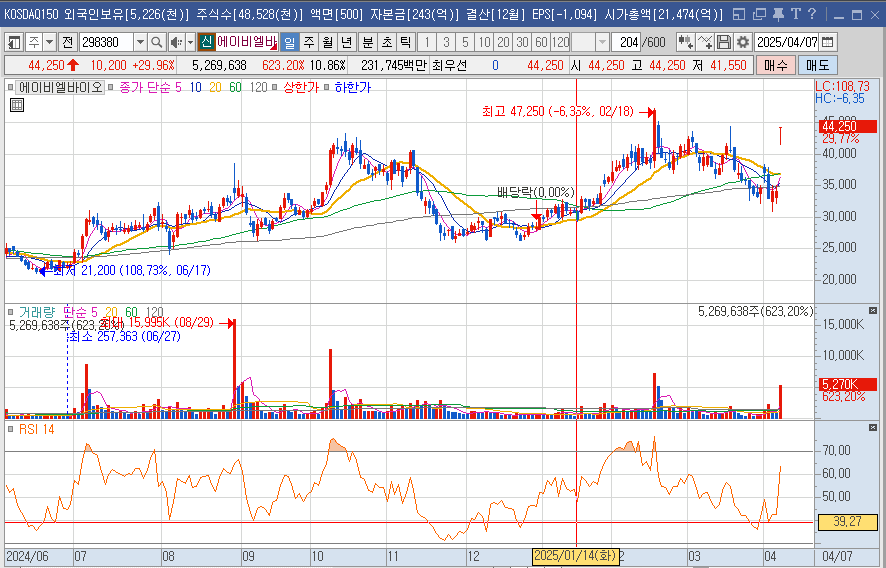Click square marker before RSI 14 label
This screenshot has height=568, width=886.
[x=11, y=430]
